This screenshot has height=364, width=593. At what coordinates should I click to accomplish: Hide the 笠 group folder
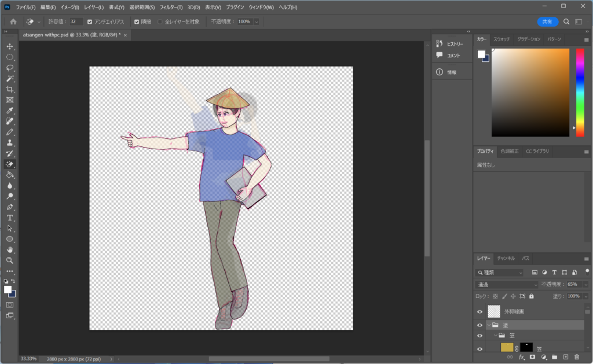(x=479, y=336)
